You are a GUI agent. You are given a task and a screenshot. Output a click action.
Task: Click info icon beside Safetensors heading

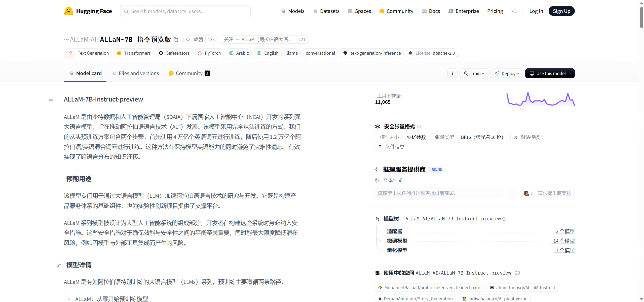tap(419, 126)
